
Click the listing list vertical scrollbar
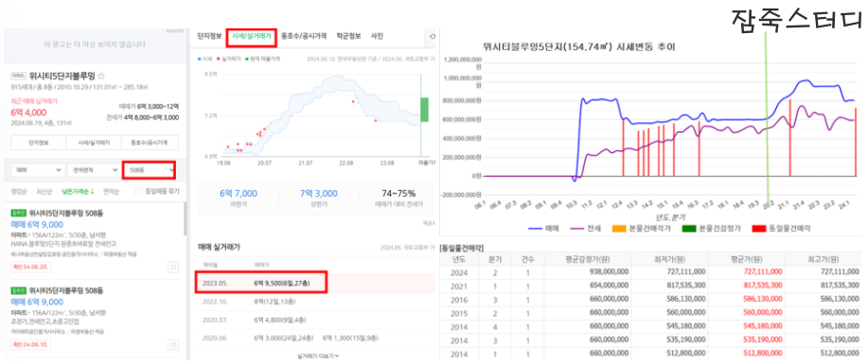click(185, 218)
